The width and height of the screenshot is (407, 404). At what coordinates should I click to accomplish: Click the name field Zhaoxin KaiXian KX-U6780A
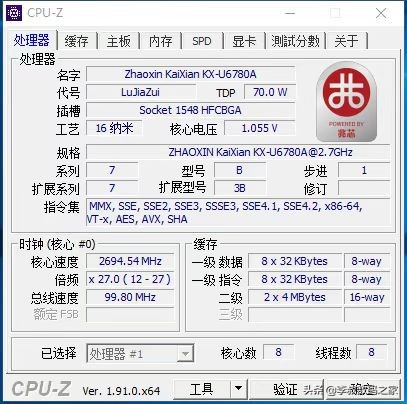click(191, 74)
